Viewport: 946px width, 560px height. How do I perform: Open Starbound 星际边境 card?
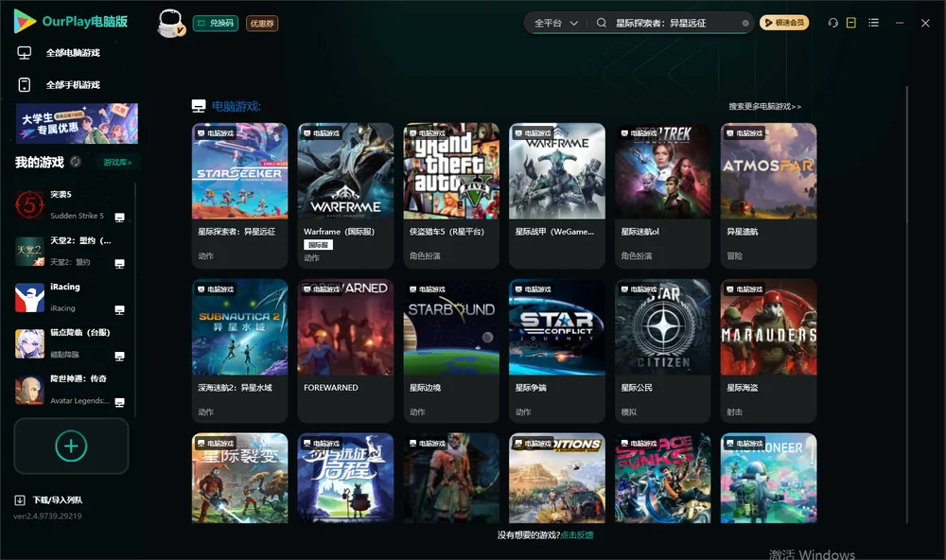(x=451, y=351)
